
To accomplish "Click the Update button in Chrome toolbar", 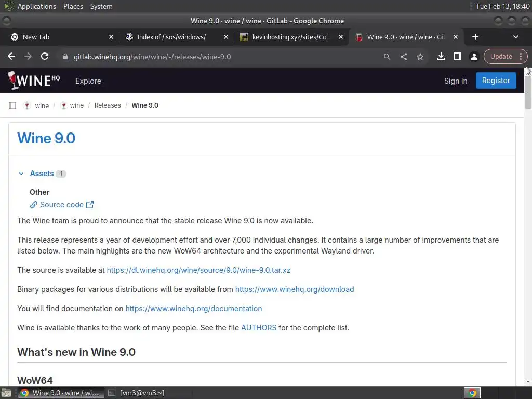I will [x=501, y=56].
